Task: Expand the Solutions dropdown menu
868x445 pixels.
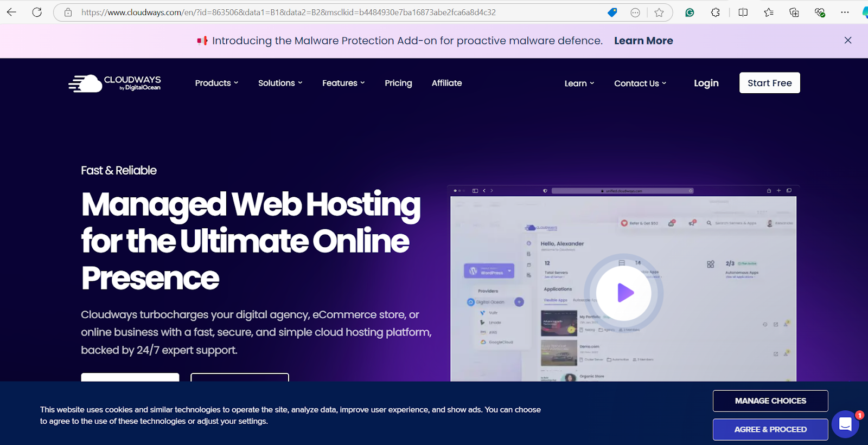Action: (280, 83)
